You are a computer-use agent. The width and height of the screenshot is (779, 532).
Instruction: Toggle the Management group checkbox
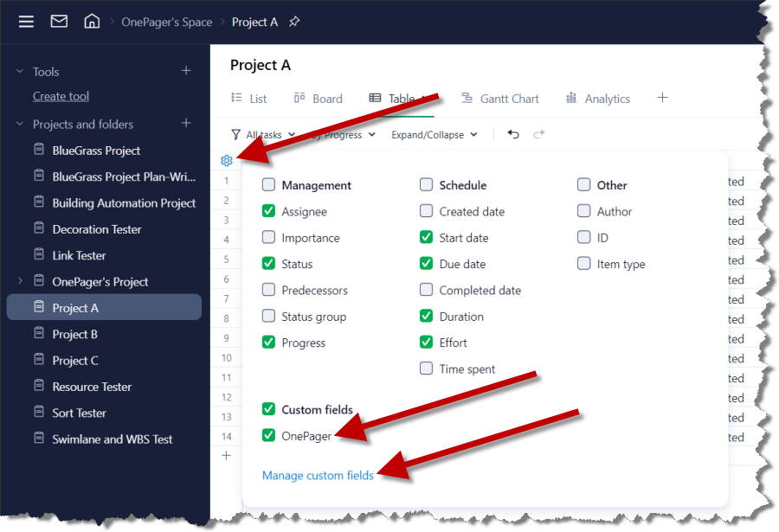click(268, 185)
